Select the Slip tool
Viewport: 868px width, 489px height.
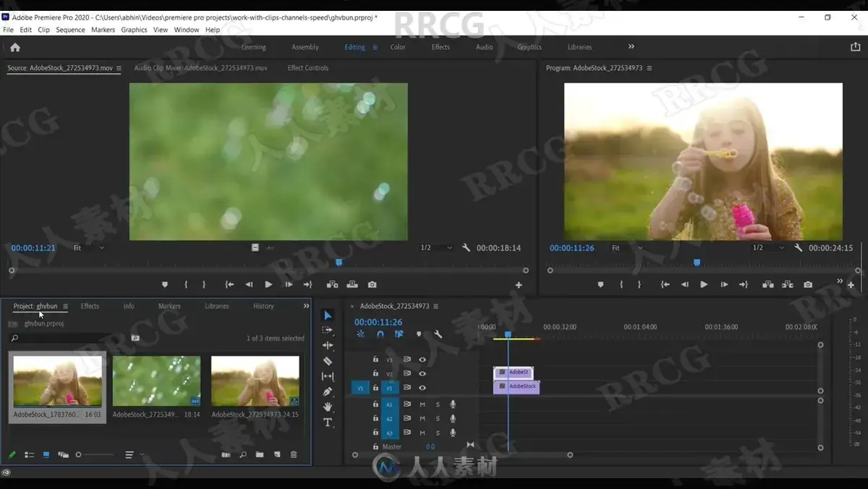328,376
